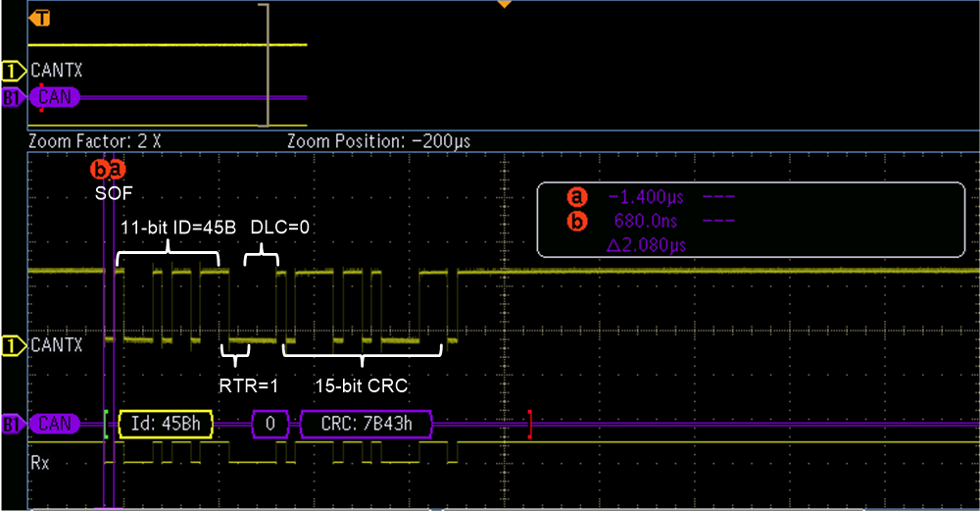Click the purple CAN bus label in overview
The width and height of the screenshot is (980, 511).
[55, 97]
